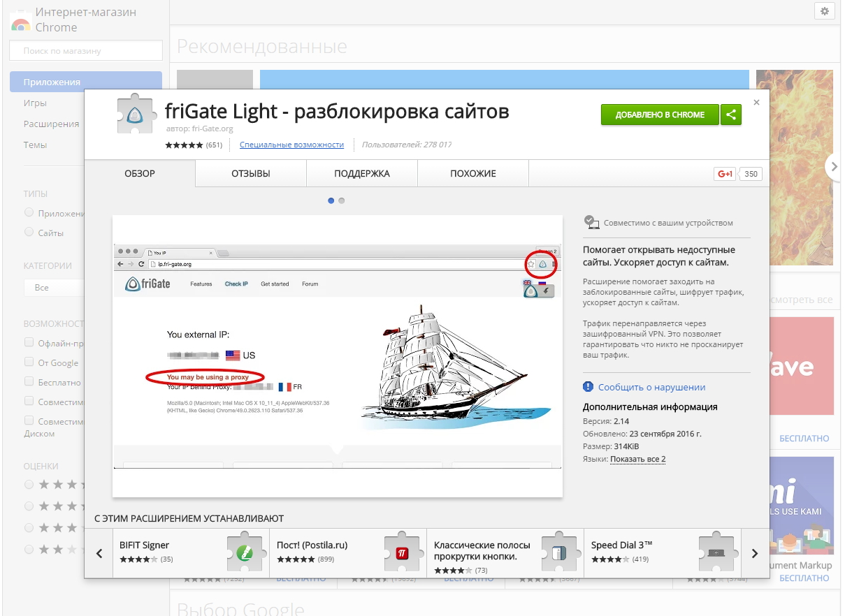Click the Обновлено: 23 сентября 2016 г. text
The image size is (852, 616).
click(642, 434)
